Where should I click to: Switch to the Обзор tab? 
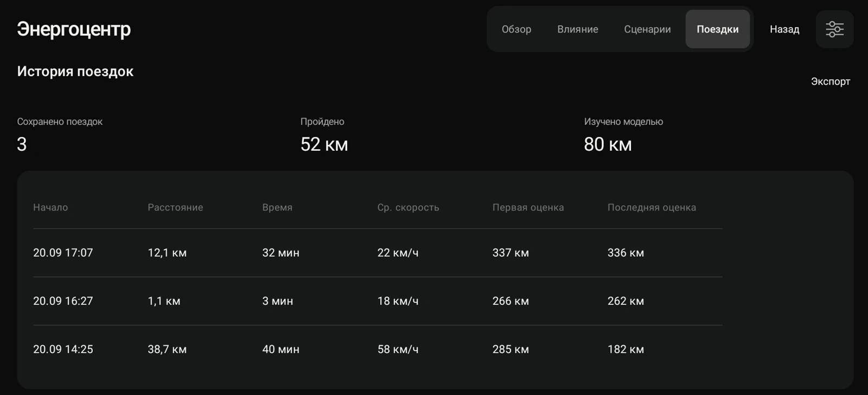tap(516, 29)
